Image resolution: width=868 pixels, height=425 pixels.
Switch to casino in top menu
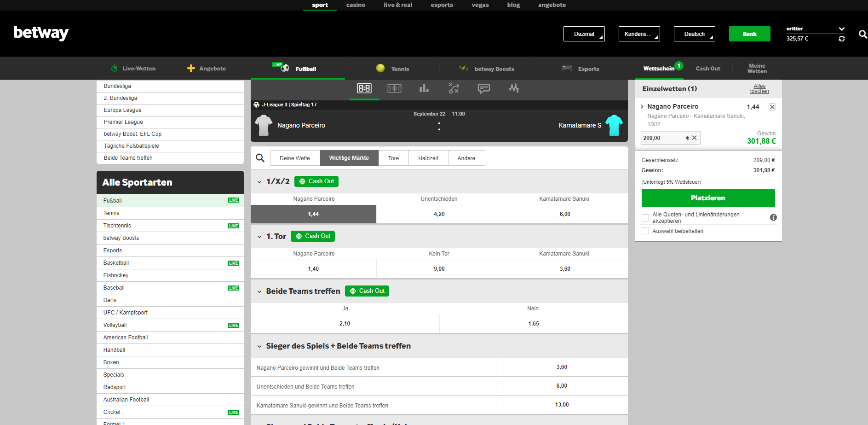(356, 5)
